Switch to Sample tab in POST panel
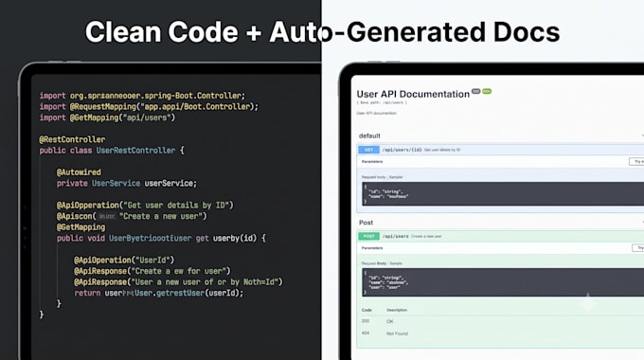The image size is (644, 360). click(396, 263)
